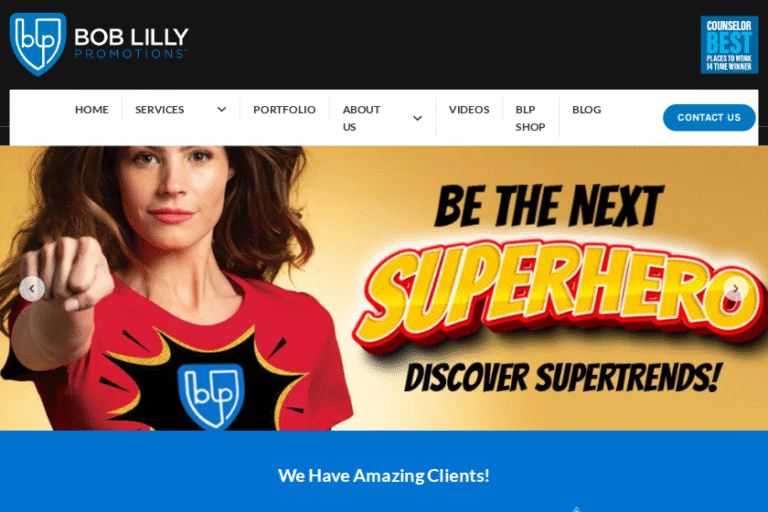
Task: Open the Counselor Best Places to Work badge
Action: click(x=729, y=45)
